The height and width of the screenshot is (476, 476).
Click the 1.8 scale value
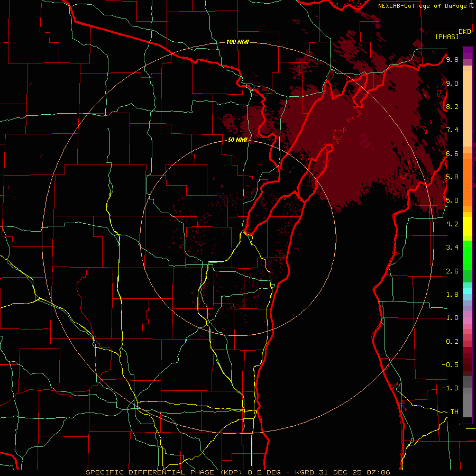(x=452, y=295)
